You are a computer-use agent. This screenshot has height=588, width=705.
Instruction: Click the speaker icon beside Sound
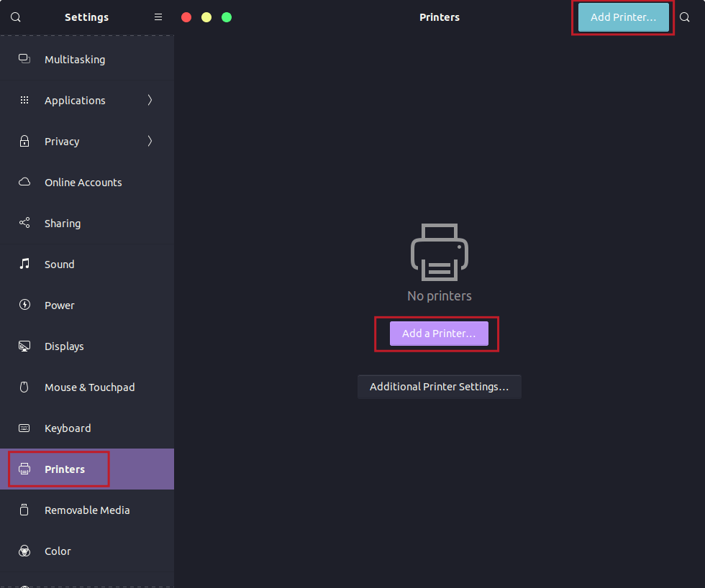[x=24, y=264]
